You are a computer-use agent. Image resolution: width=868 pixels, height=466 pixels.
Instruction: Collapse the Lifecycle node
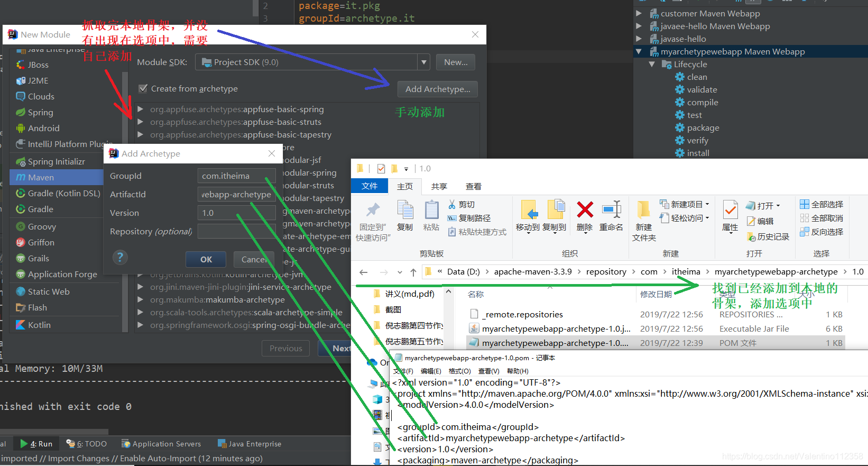(x=652, y=64)
